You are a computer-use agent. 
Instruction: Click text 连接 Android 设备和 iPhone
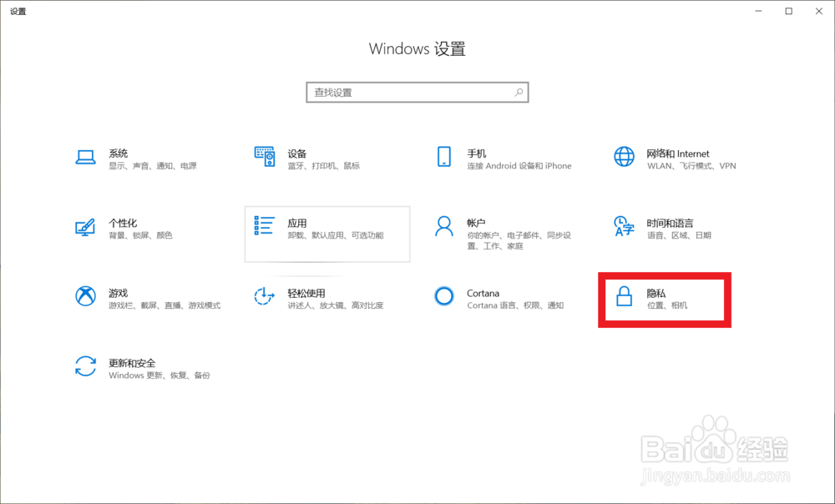point(519,166)
